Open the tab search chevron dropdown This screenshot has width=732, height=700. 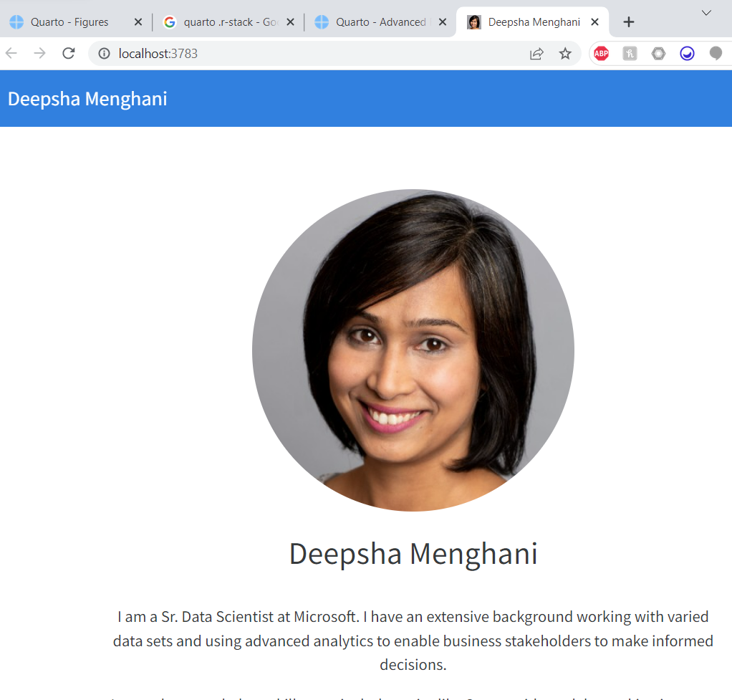(706, 12)
